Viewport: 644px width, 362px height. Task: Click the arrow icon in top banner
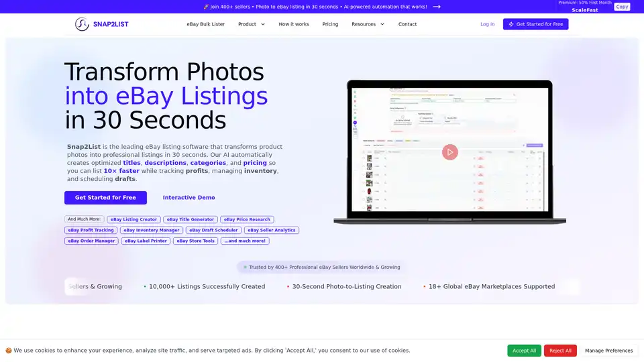437,7
